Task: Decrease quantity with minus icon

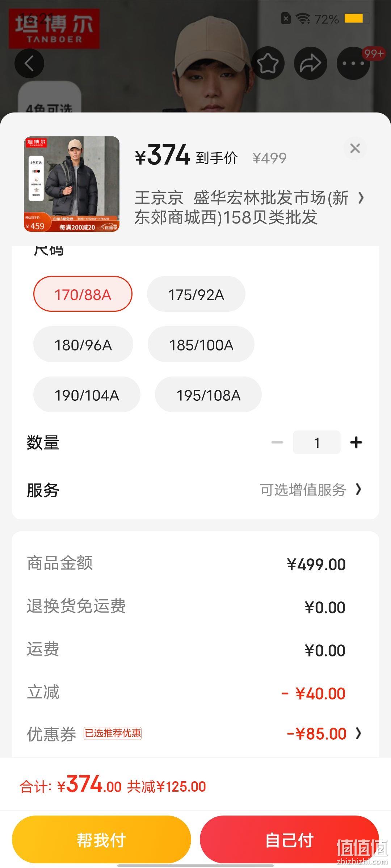Action: pyautogui.click(x=277, y=442)
